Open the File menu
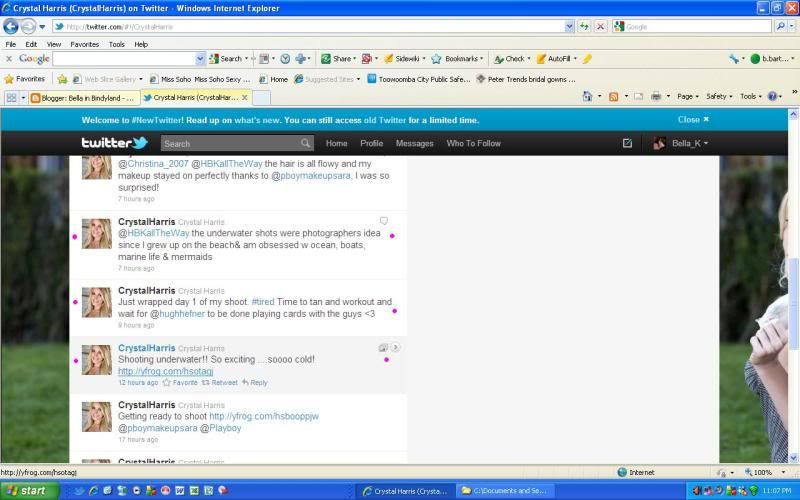The height and width of the screenshot is (500, 800). (x=11, y=44)
